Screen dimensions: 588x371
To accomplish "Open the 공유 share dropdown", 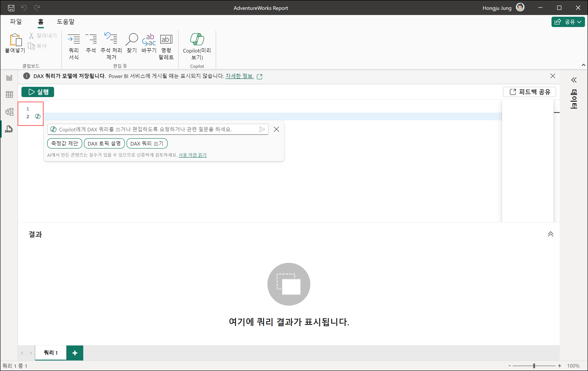I will pyautogui.click(x=568, y=22).
